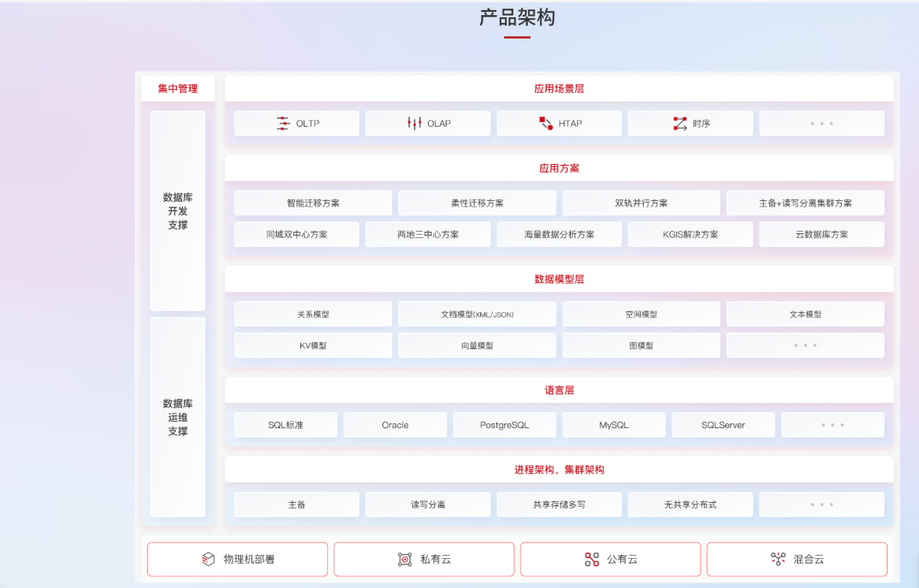Open 双轨并行方案
Viewport: 919px width, 588px height.
click(642, 203)
